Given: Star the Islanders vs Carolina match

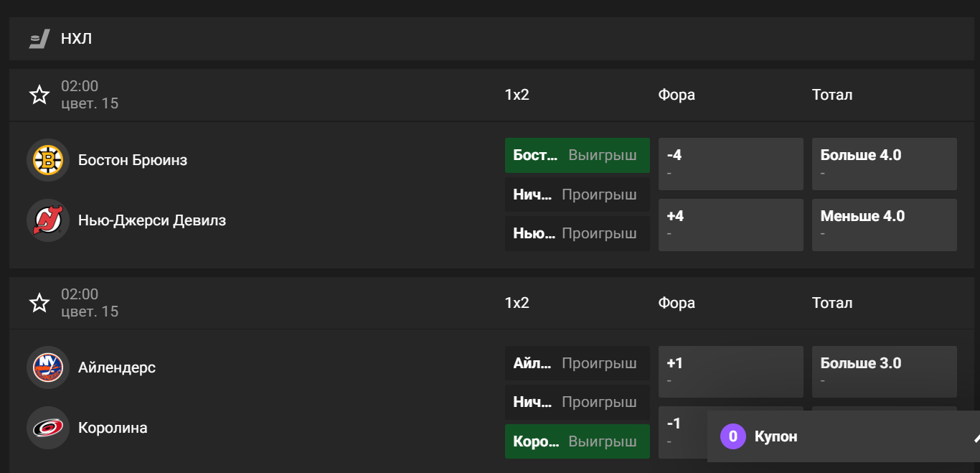Looking at the screenshot, I should [x=39, y=303].
